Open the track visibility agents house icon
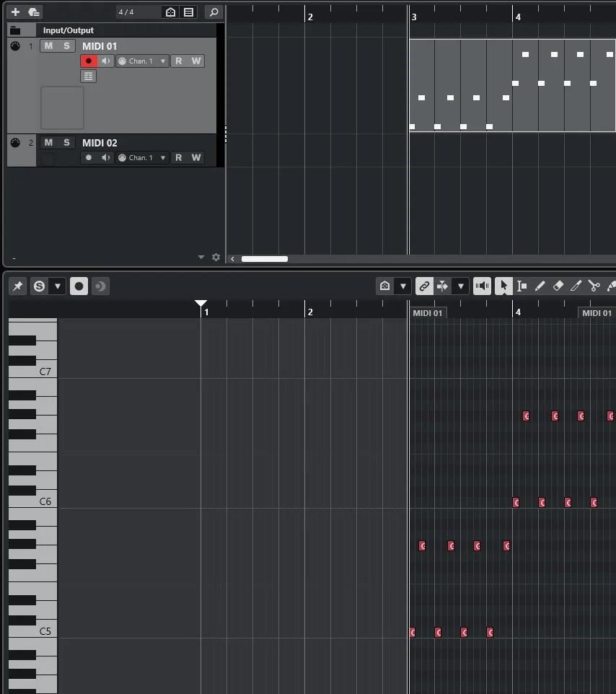Screen dimensions: 616x694 [170, 12]
